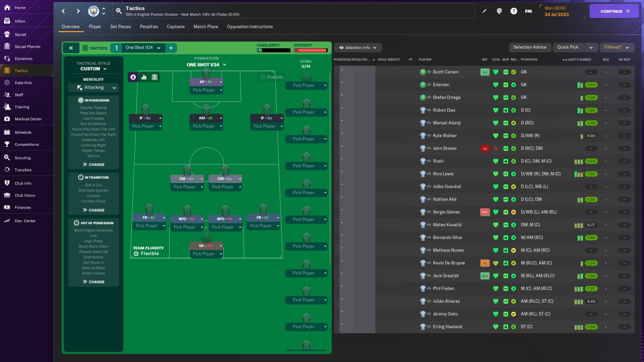Open Club Vision in sidebar
Viewport: 644px width, 362px height.
[25, 195]
